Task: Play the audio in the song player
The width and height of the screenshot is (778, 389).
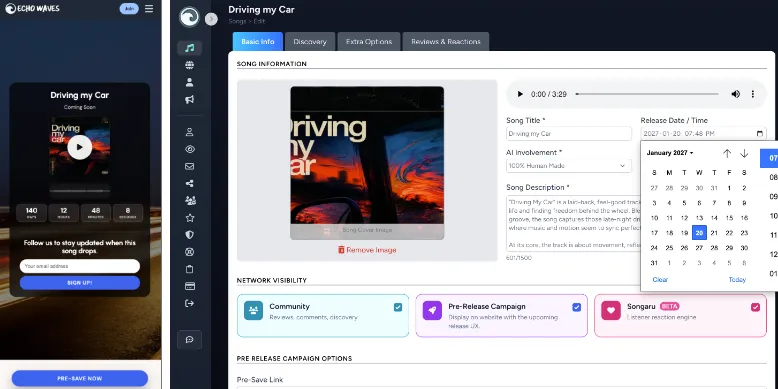Action: point(520,94)
